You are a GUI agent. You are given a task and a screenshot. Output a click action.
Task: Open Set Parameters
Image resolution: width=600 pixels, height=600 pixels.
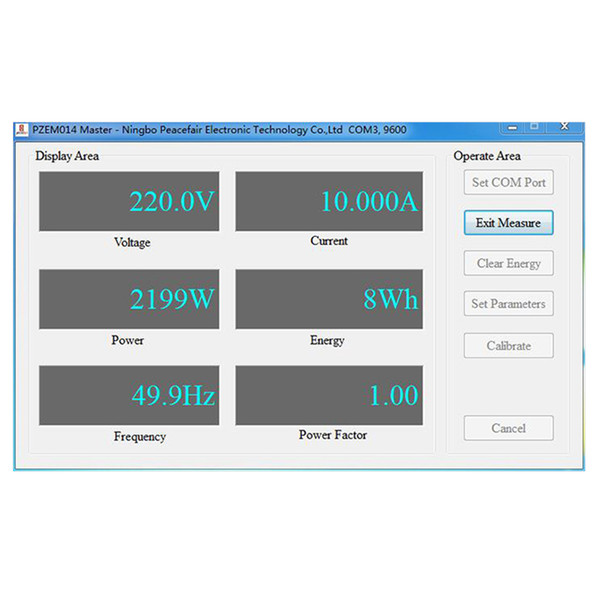[509, 304]
